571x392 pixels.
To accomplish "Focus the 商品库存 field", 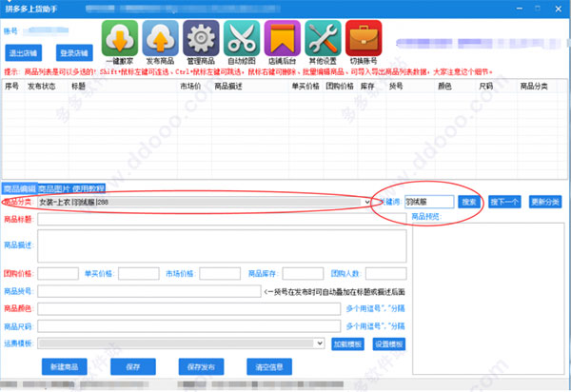I will (x=303, y=273).
